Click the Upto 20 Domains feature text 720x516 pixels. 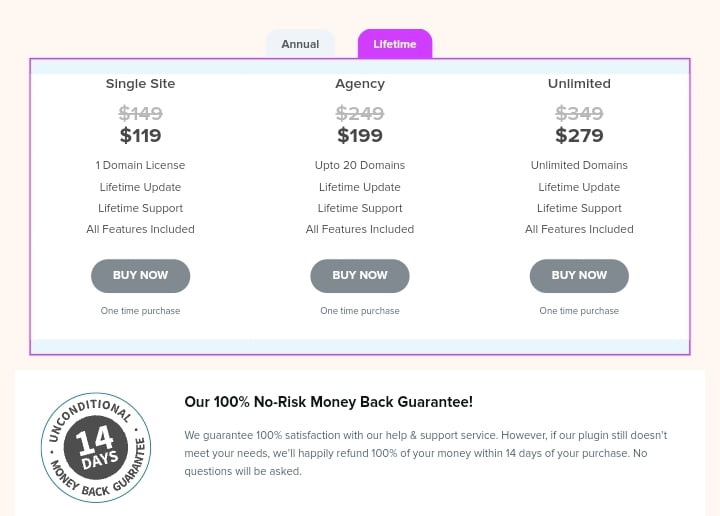[360, 165]
